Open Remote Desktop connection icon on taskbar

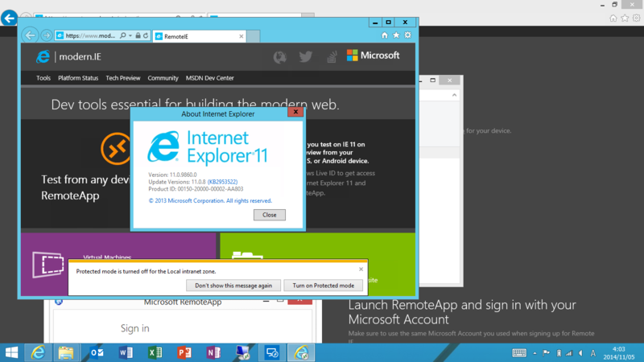[x=242, y=352]
